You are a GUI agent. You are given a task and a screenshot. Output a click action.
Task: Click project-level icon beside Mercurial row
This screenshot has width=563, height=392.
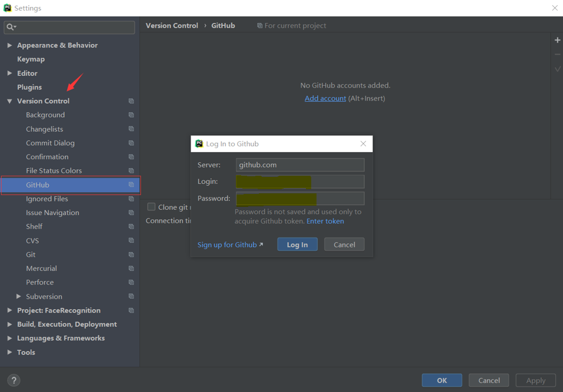tap(131, 268)
